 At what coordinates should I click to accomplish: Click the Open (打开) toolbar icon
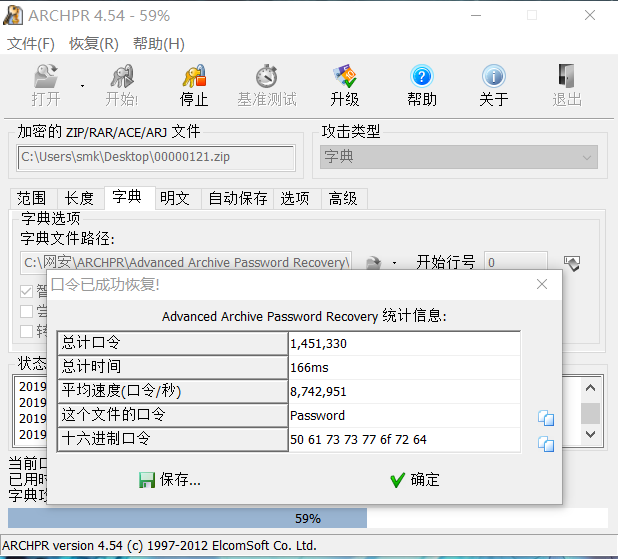point(46,85)
